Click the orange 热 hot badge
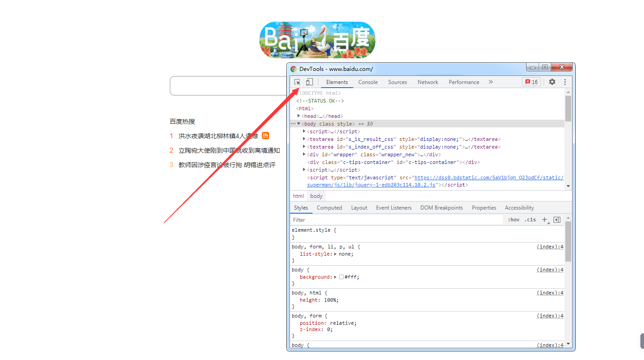Image resolution: width=644 pixels, height=360 pixels. (x=265, y=136)
